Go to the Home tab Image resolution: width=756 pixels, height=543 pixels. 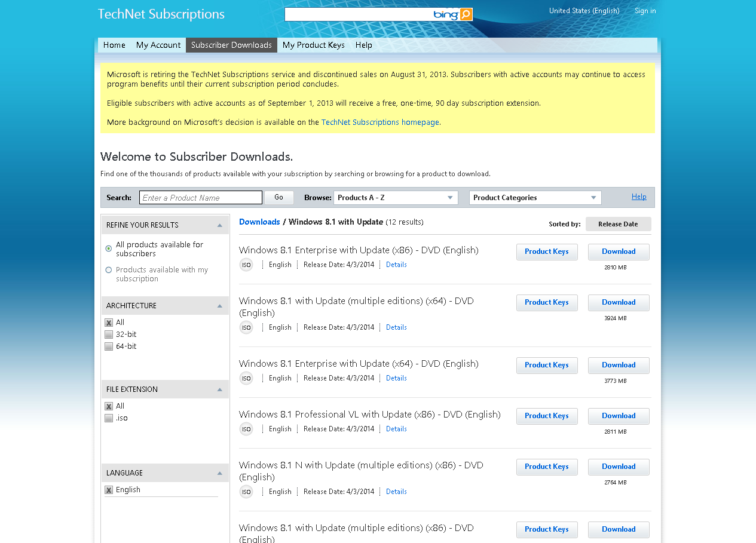(x=114, y=45)
